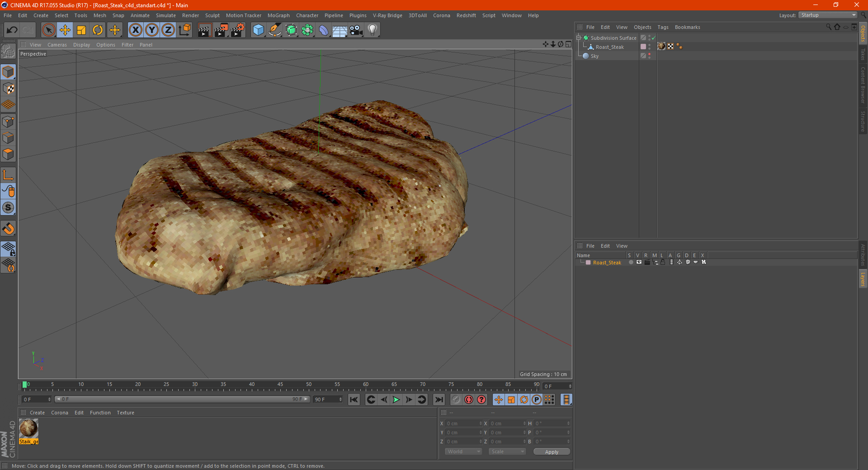The width and height of the screenshot is (868, 470).
Task: Open the spline Pen tool
Action: (x=275, y=30)
